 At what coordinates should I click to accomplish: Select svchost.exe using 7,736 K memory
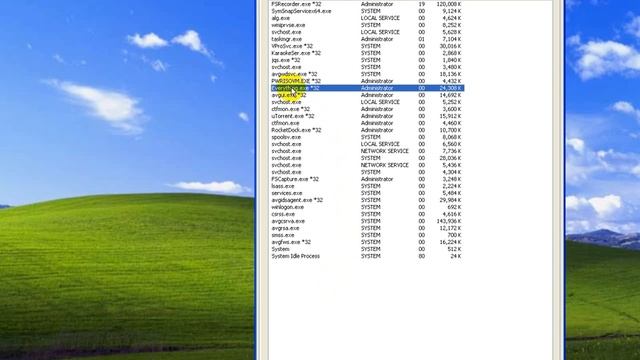(x=367, y=151)
